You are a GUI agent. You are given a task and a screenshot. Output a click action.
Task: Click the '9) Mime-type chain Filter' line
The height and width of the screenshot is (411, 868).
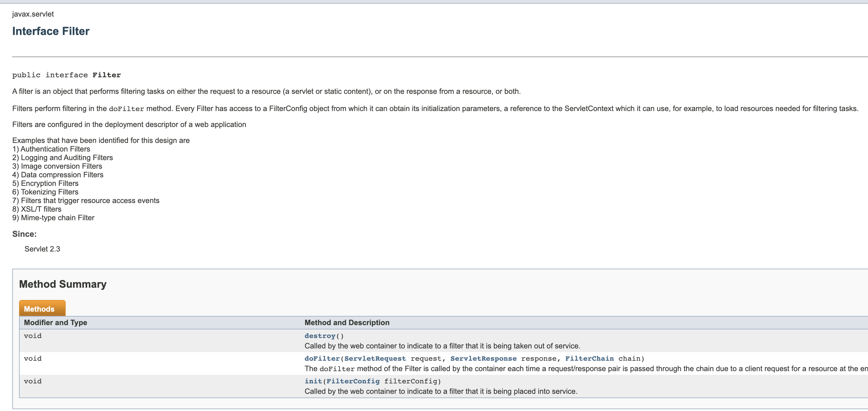pyautogui.click(x=54, y=217)
